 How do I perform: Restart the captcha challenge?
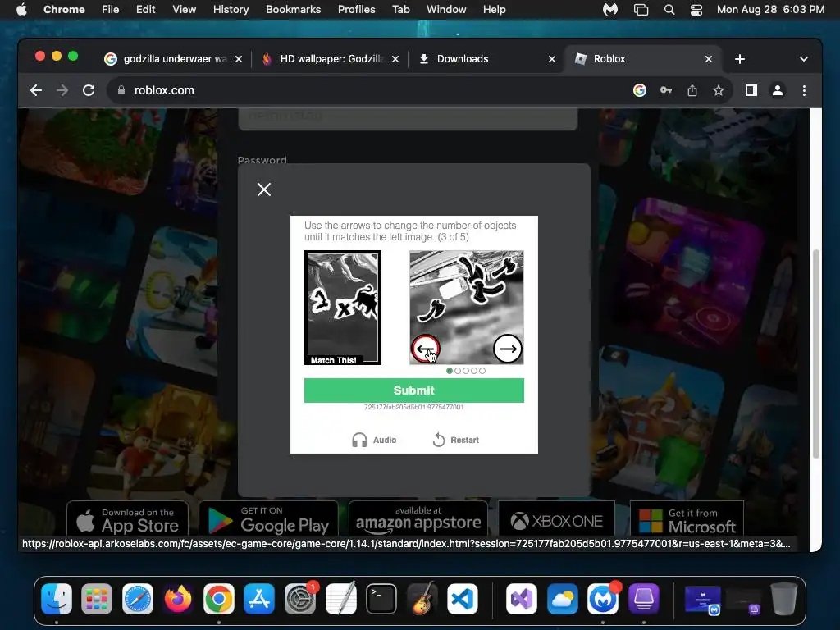[x=456, y=440]
